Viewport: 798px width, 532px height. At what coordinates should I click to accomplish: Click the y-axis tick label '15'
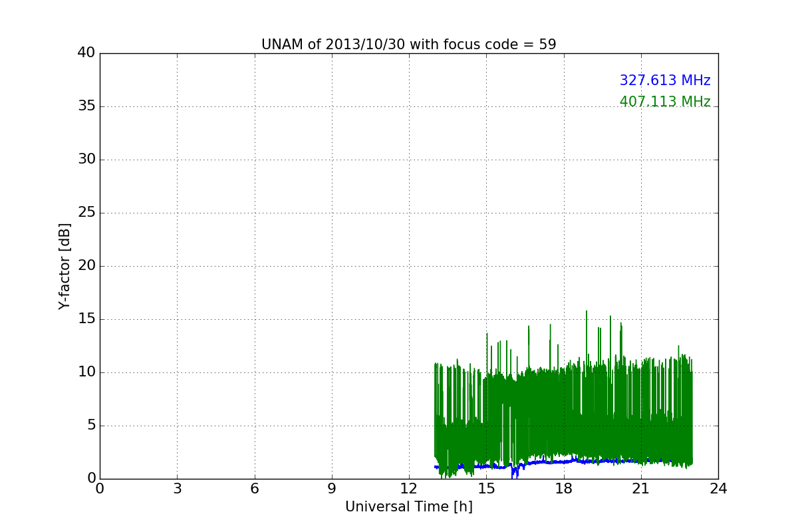(x=86, y=319)
